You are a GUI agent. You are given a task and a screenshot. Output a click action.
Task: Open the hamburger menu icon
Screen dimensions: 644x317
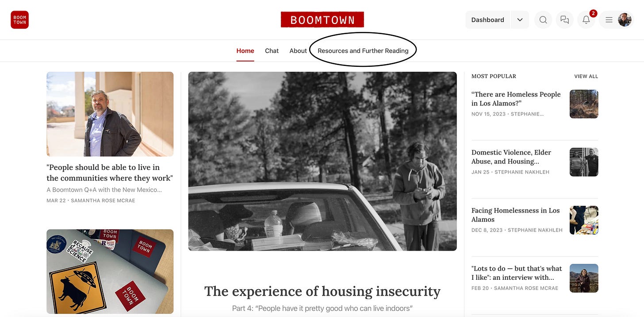point(609,20)
